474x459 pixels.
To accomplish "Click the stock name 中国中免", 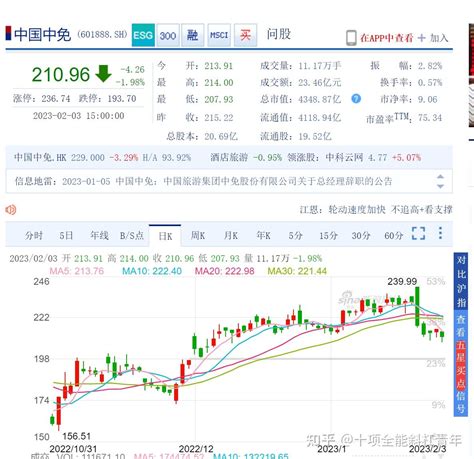I will pos(42,34).
